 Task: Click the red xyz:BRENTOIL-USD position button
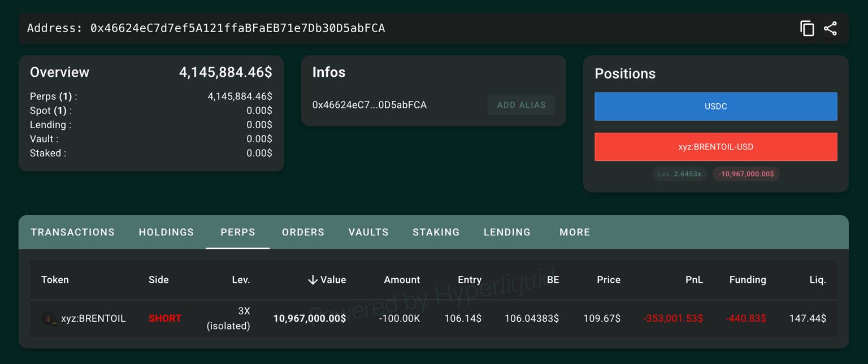[715, 147]
